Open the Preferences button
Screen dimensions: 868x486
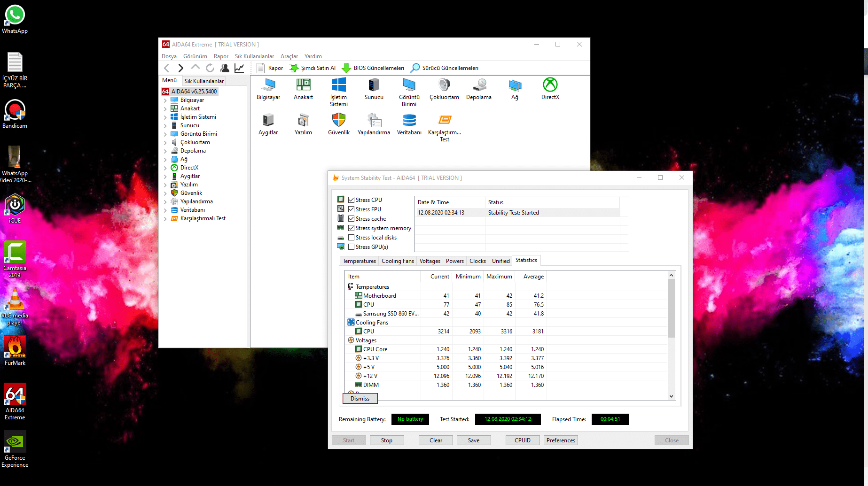tap(561, 440)
